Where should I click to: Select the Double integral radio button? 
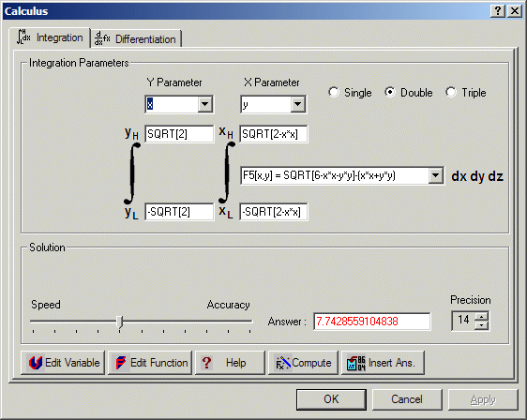point(390,92)
